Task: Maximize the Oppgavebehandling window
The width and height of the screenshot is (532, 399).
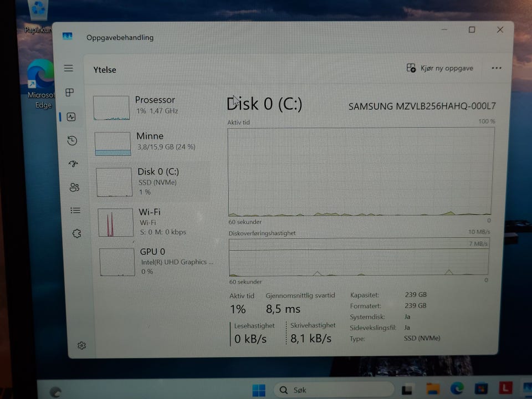Action: tap(472, 30)
